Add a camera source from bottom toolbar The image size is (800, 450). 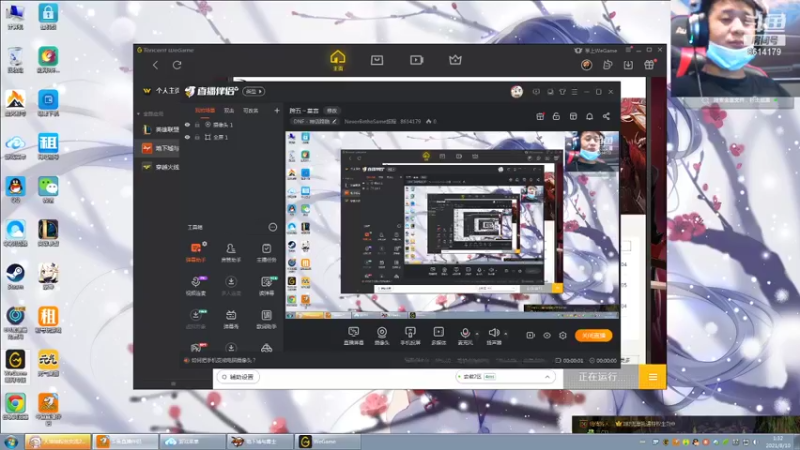[382, 335]
